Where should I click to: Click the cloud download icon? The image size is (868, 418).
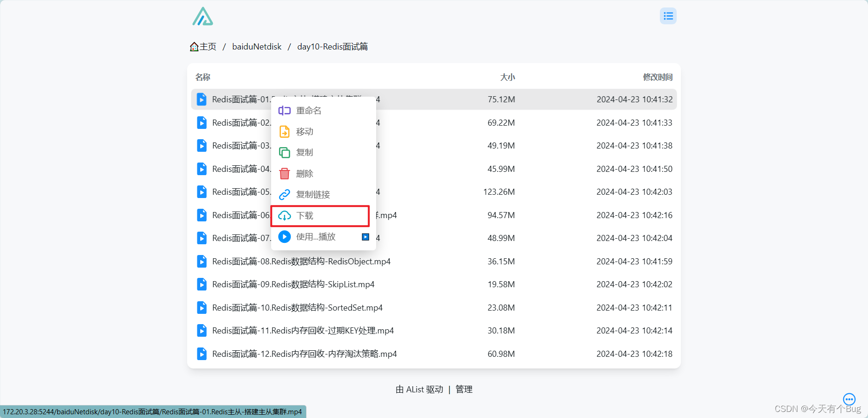[x=284, y=216]
